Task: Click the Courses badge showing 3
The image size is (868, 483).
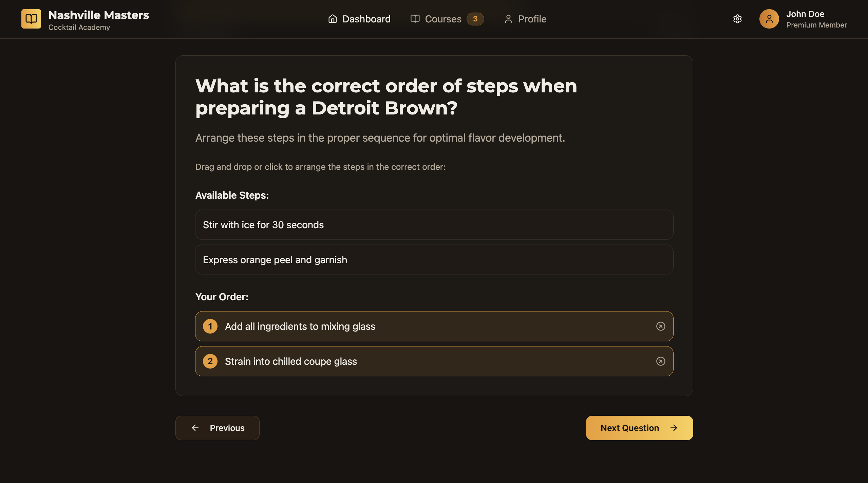Action: click(x=475, y=19)
